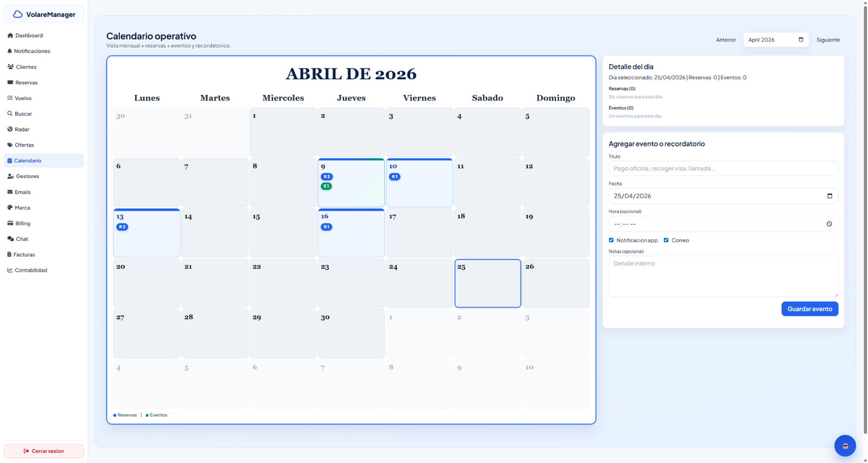The height and width of the screenshot is (463, 868).
Task: Click the clock icon in Hora field
Action: pos(829,224)
